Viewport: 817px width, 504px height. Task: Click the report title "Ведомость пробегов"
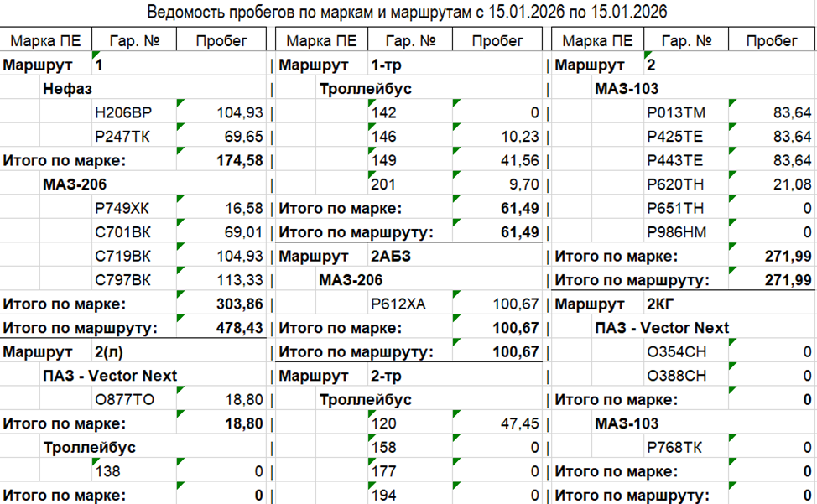(x=408, y=12)
